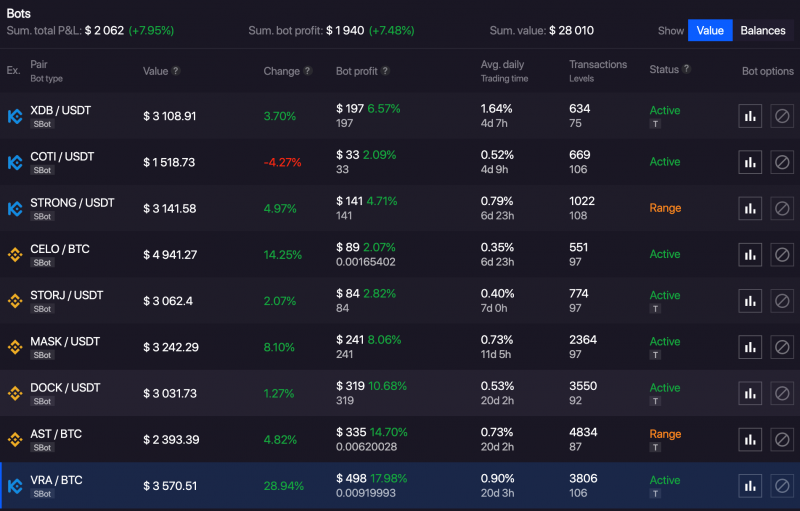Click the Sum. value amount $ 28 010

571,31
